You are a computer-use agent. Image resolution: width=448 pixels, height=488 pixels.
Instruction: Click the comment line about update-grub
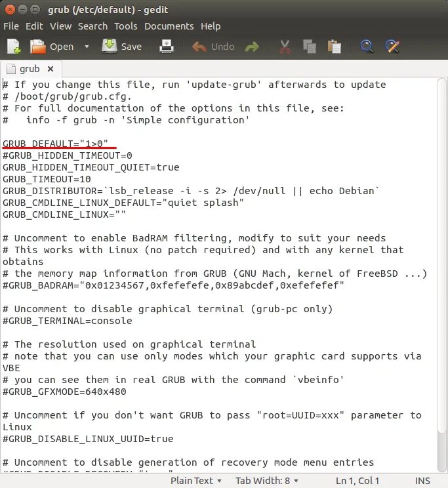coord(194,85)
